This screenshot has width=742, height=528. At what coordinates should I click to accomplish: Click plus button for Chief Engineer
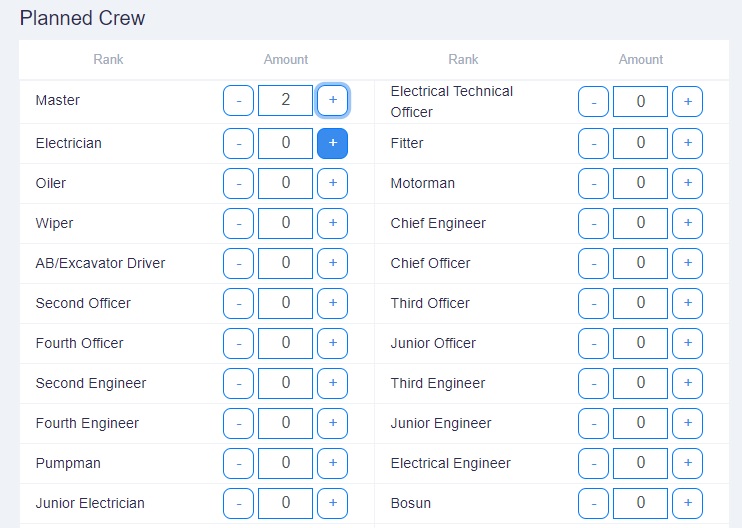click(688, 223)
